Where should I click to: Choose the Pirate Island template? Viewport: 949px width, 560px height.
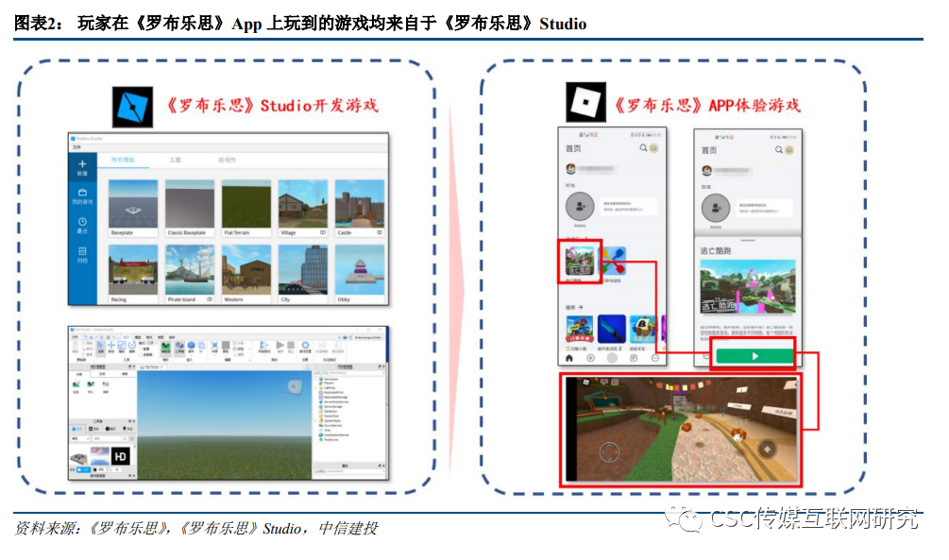point(190,274)
